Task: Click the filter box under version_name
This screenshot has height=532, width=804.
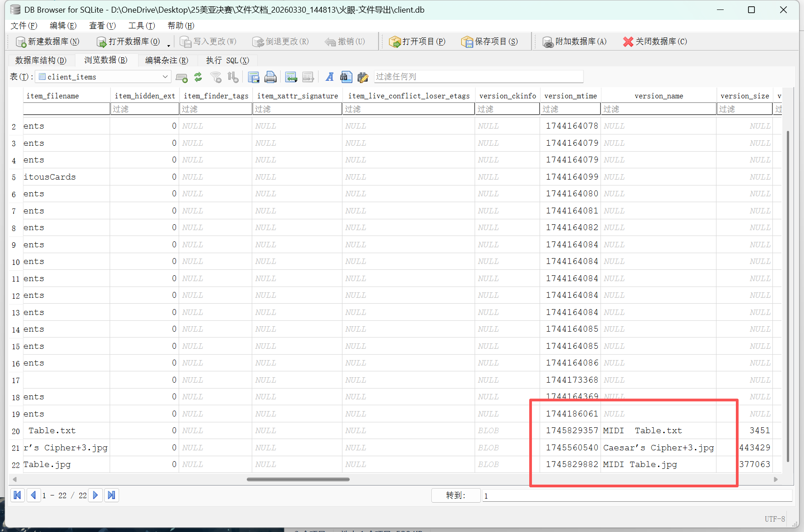Action: [x=659, y=109]
